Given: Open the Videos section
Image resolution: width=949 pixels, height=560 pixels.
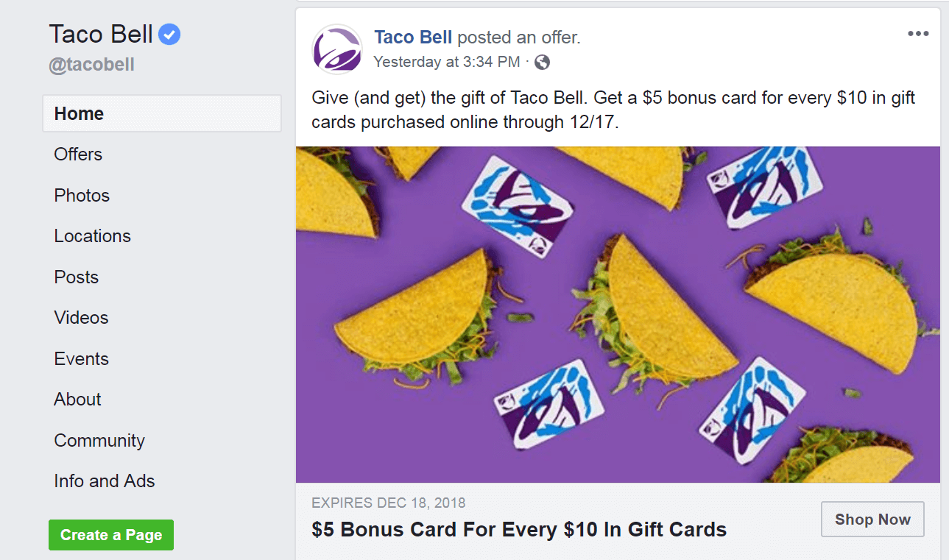Looking at the screenshot, I should (81, 318).
